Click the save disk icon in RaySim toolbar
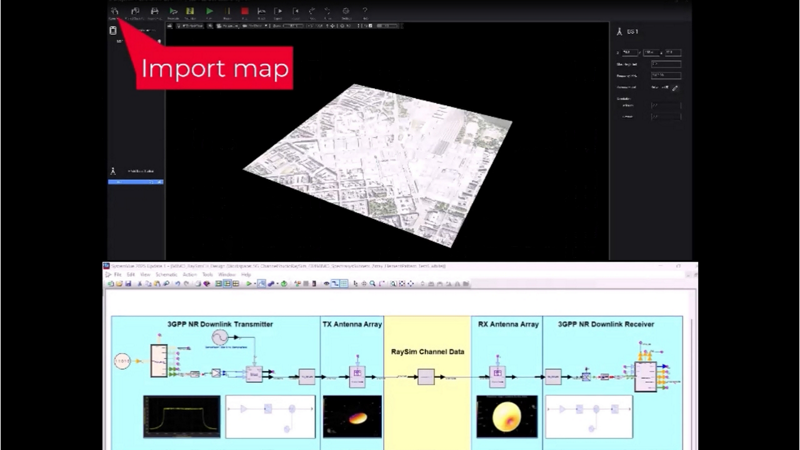Screen dimensions: 800x450 [x=154, y=11]
